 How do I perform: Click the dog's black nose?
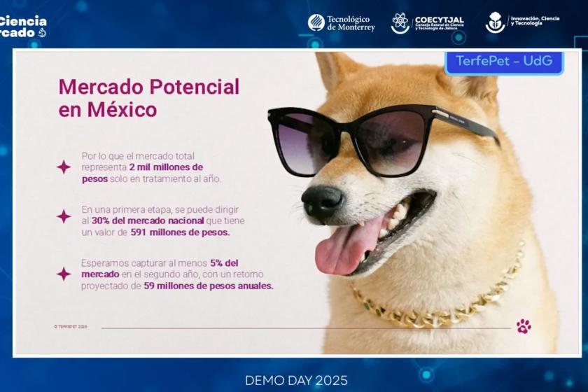point(321,202)
